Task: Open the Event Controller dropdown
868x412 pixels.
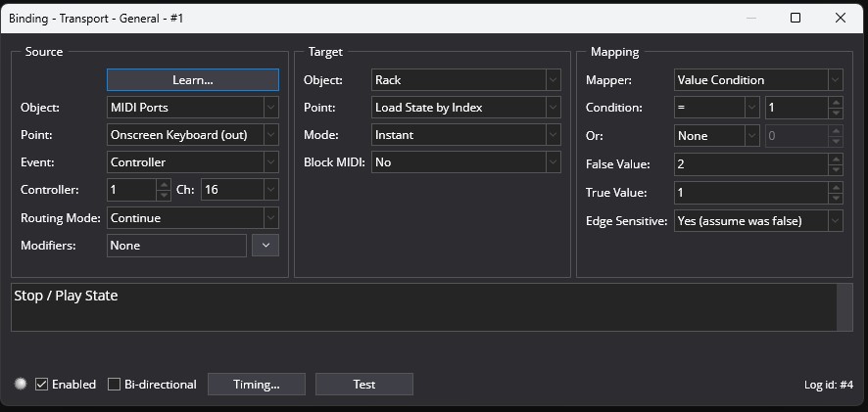Action: tap(193, 162)
